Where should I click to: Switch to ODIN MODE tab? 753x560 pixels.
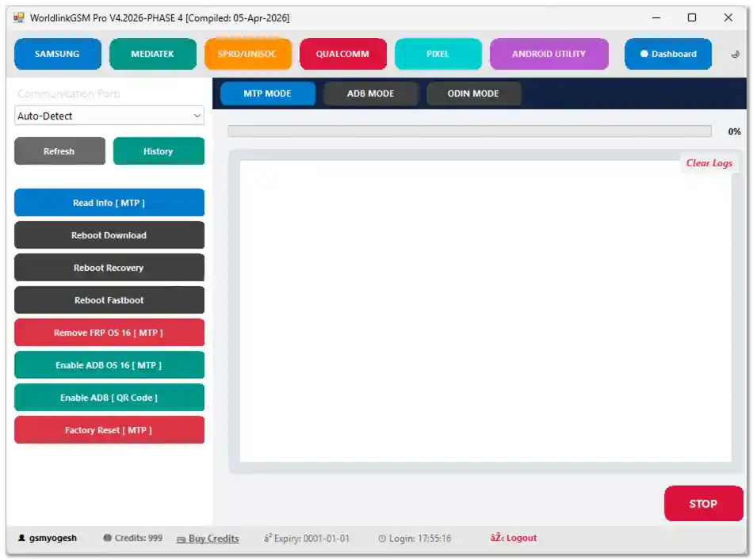[x=473, y=93]
